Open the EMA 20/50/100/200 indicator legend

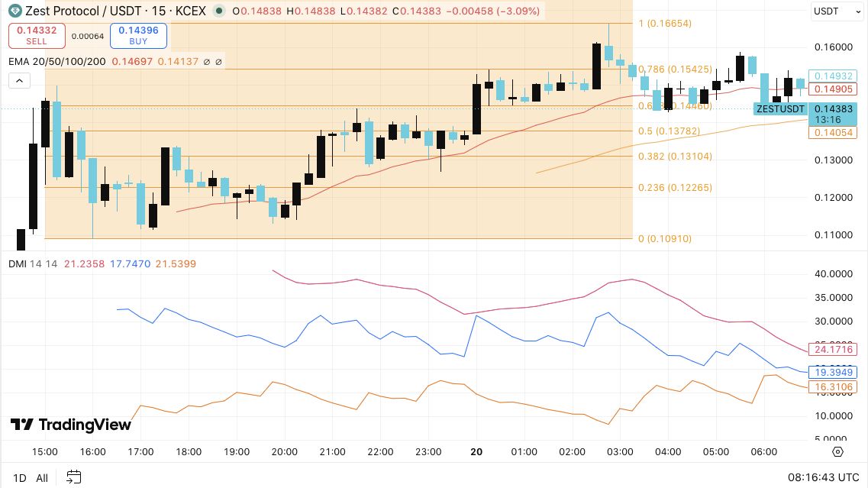click(57, 62)
